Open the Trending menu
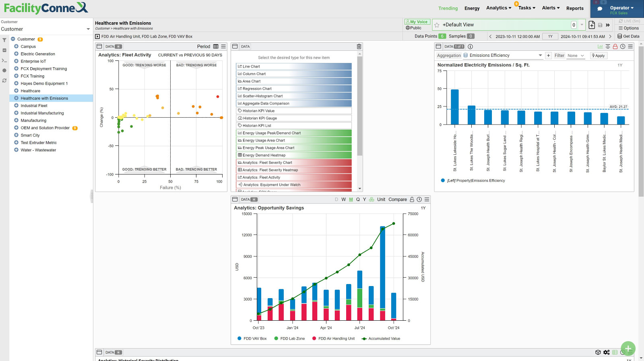This screenshot has width=644, height=361. pos(448,8)
